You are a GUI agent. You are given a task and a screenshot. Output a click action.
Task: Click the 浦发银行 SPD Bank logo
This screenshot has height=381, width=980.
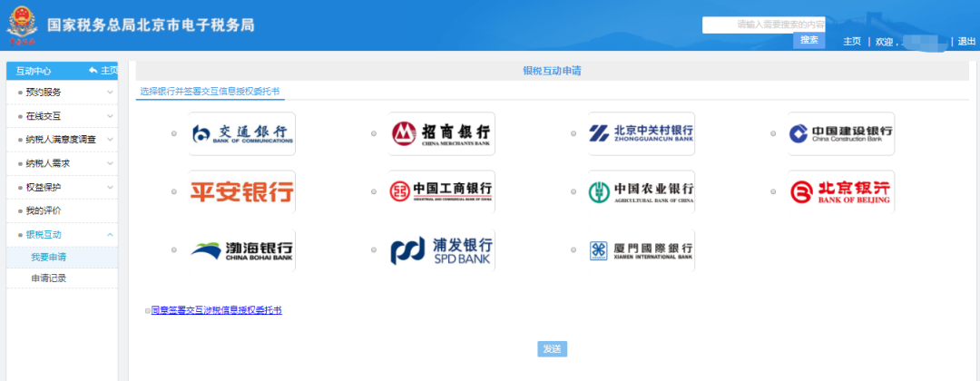pos(441,249)
